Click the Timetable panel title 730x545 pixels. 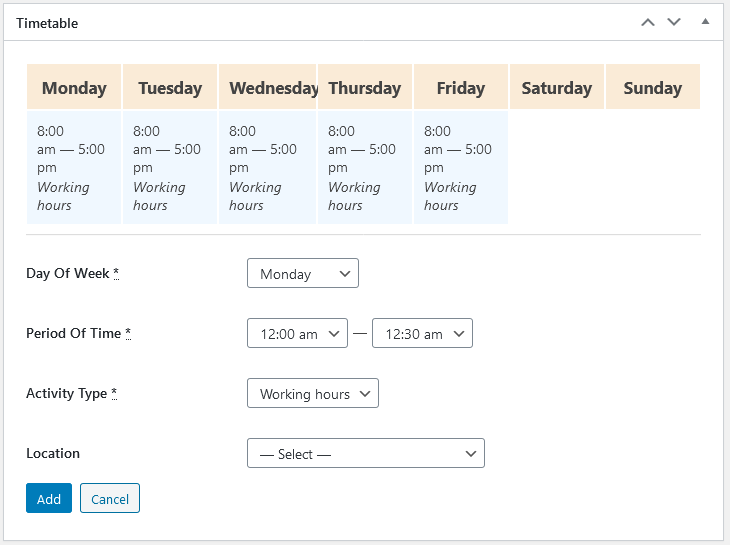tap(47, 23)
